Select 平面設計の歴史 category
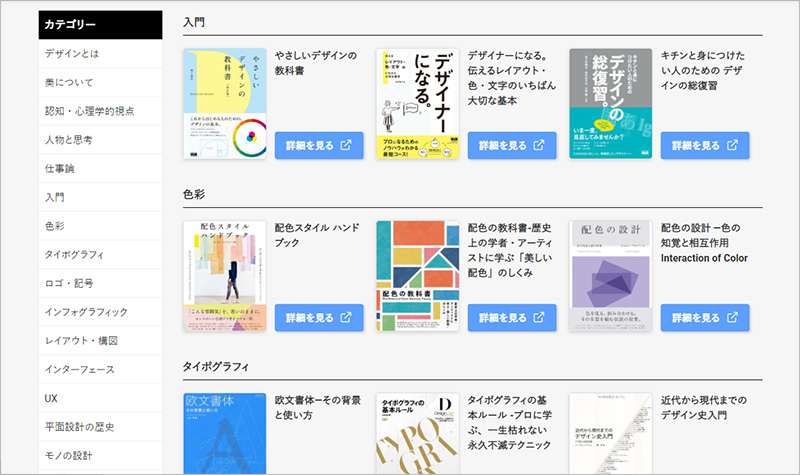The height and width of the screenshot is (475, 800). tap(101, 427)
